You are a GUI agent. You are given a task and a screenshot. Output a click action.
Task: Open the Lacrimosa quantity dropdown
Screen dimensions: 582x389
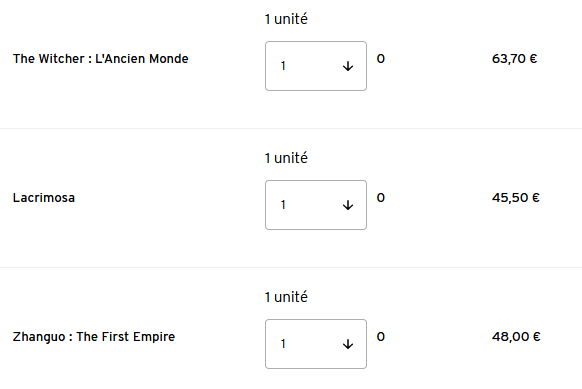316,205
